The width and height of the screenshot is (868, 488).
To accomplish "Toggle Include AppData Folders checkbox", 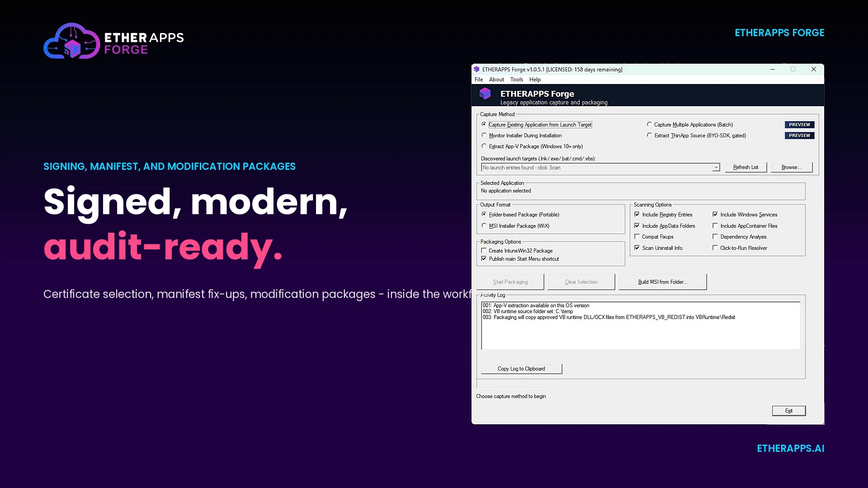I will pos(637,225).
